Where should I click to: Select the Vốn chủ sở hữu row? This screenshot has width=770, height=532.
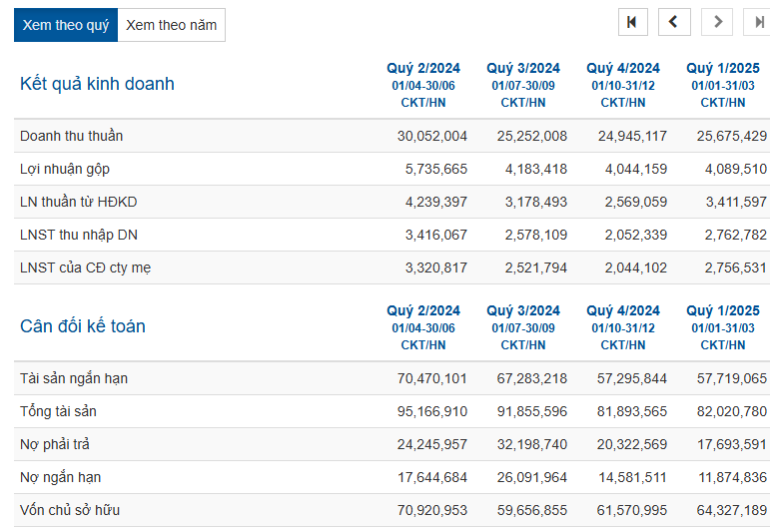(70, 510)
